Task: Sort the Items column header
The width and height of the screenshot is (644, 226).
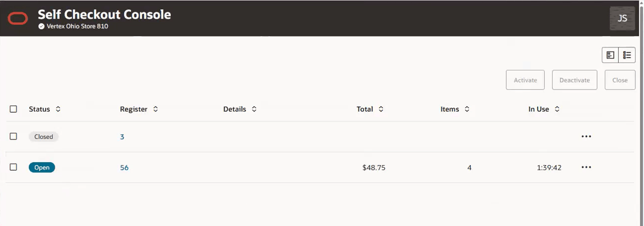Action: click(x=467, y=109)
